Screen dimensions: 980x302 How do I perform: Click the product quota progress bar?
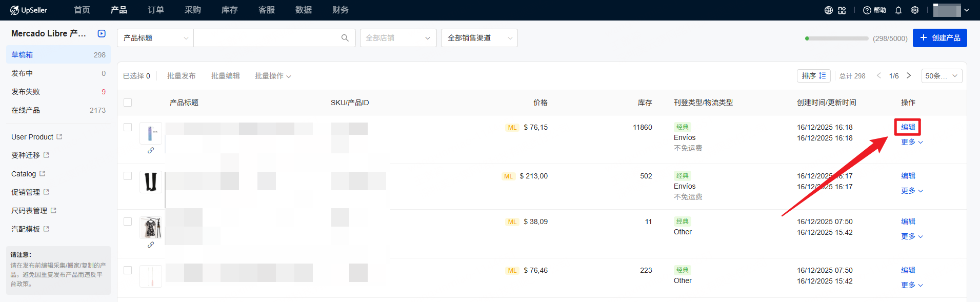click(x=836, y=38)
